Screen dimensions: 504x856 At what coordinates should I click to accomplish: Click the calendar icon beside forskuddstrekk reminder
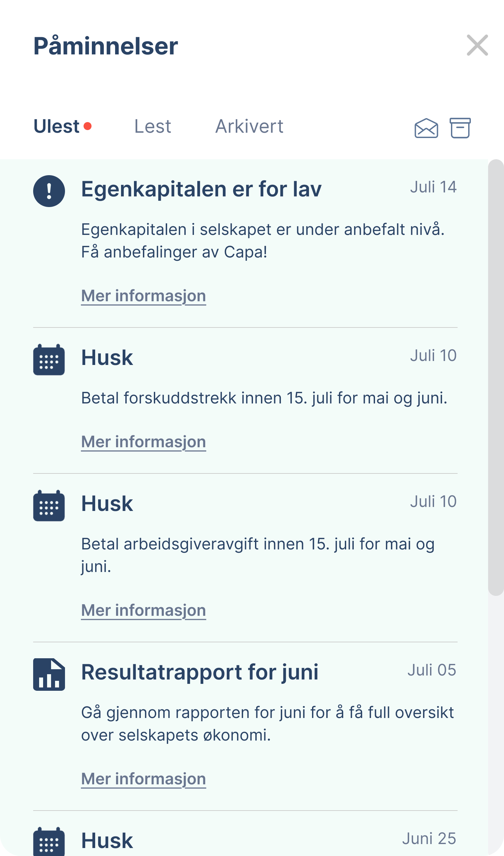click(x=49, y=360)
